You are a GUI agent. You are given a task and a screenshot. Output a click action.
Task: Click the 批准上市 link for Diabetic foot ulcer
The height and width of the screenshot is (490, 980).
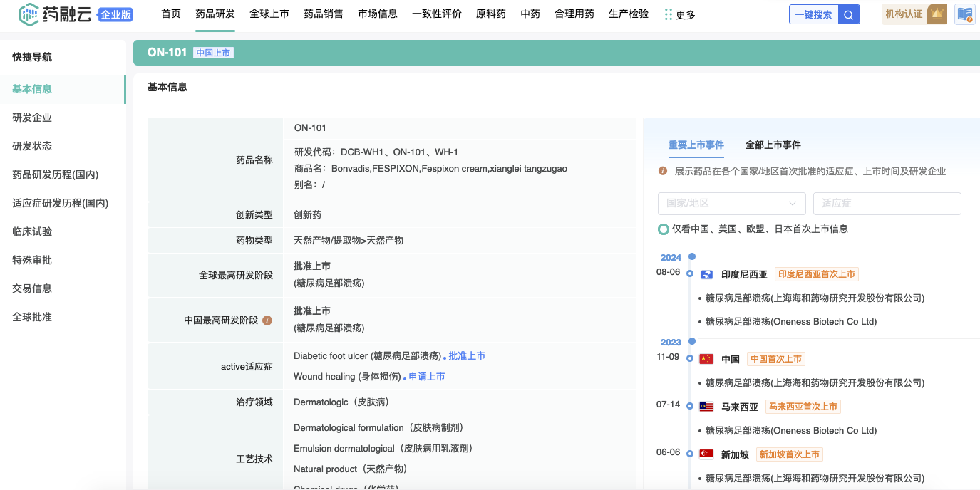pyautogui.click(x=467, y=356)
